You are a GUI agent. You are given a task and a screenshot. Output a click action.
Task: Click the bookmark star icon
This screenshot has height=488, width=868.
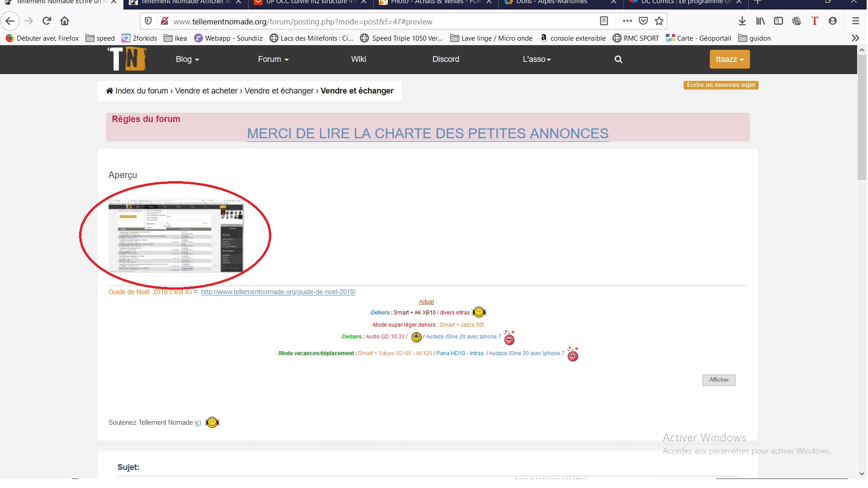pos(659,21)
